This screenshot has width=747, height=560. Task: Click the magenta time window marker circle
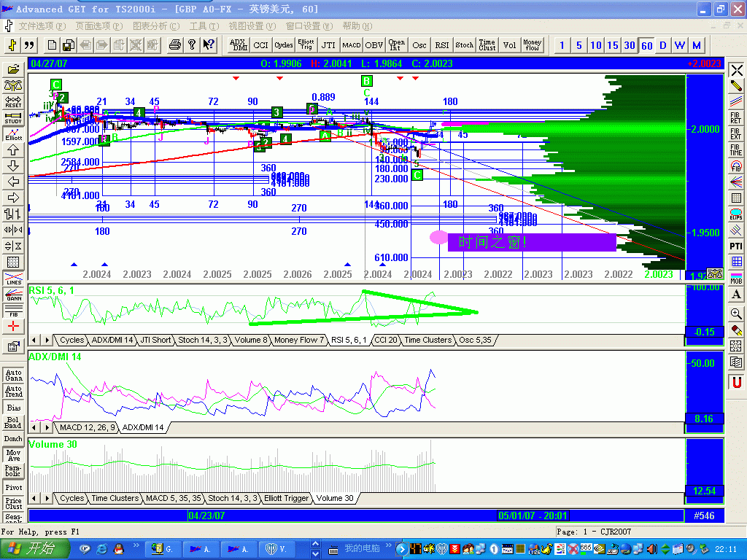[x=438, y=237]
